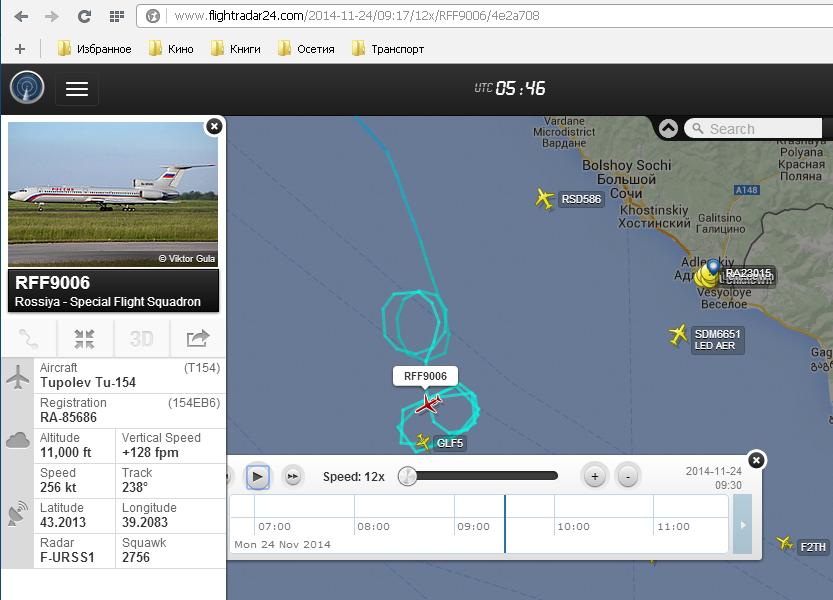This screenshot has width=833, height=600.
Task: Select the GLF5 aircraft icon
Action: coord(423,442)
